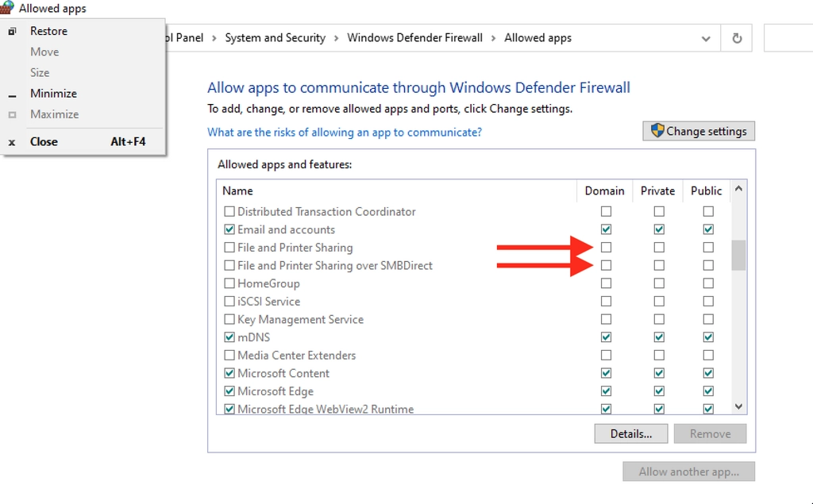This screenshot has width=813, height=504.
Task: Select the Key Management Service row text
Action: tap(300, 319)
